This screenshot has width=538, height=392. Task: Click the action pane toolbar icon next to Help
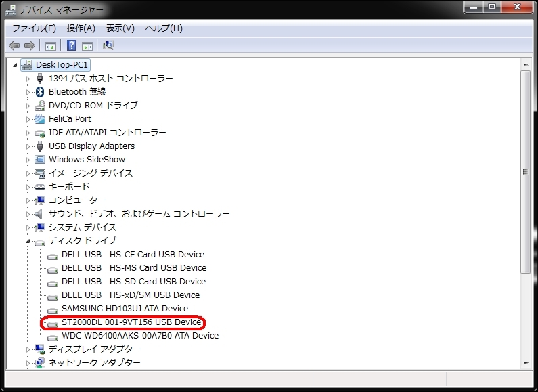click(87, 45)
